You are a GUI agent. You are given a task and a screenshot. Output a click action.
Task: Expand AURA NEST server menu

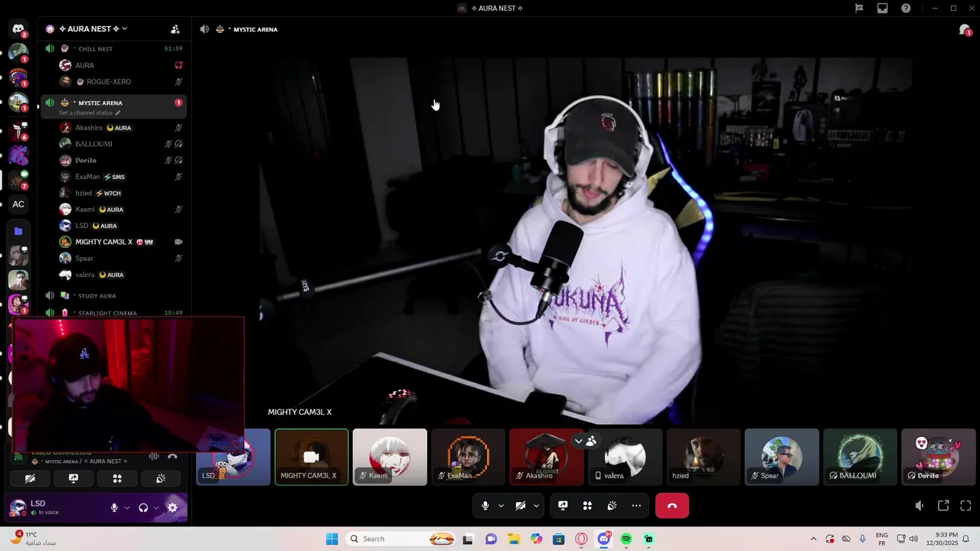(124, 29)
